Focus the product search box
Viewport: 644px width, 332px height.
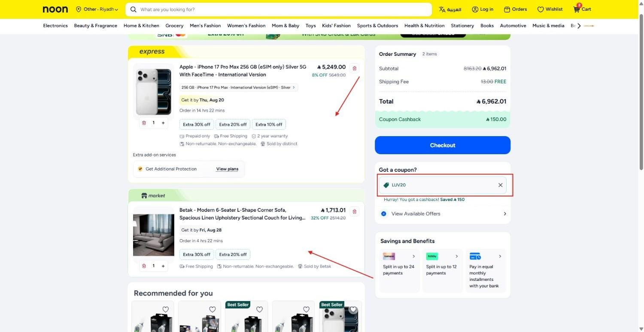[x=278, y=9]
